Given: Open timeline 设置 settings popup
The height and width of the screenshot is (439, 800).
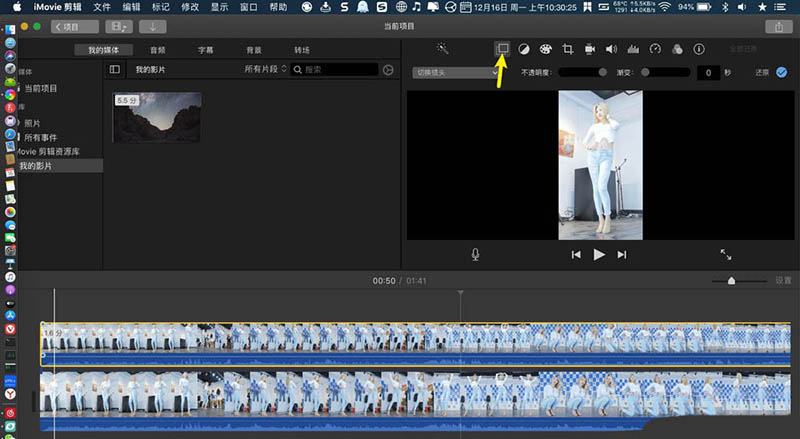Looking at the screenshot, I should coord(783,280).
